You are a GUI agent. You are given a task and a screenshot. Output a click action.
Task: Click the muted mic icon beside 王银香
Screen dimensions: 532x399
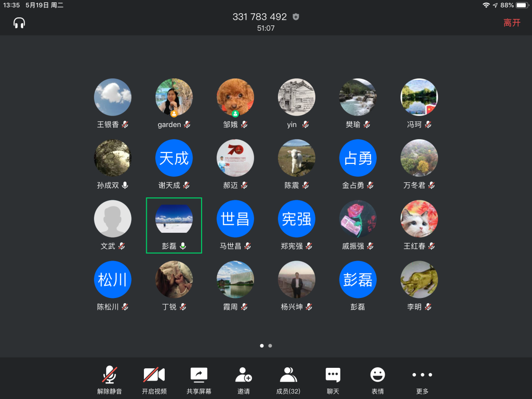click(125, 125)
